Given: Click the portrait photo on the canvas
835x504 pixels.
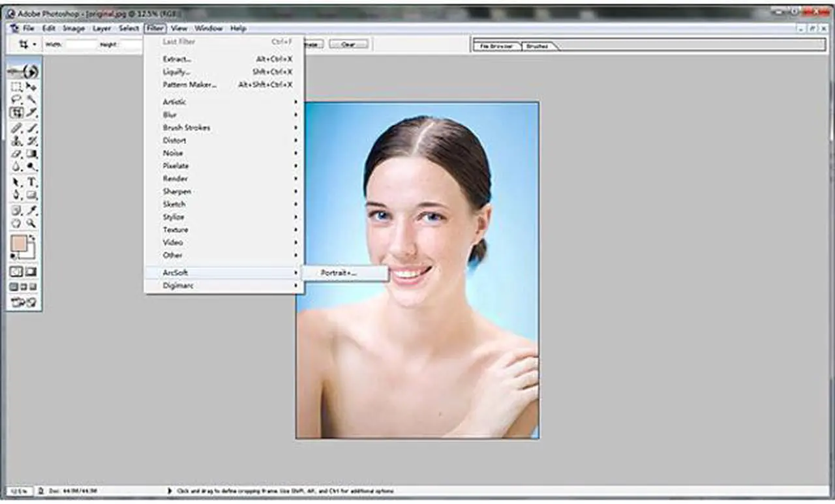Looking at the screenshot, I should (x=417, y=270).
